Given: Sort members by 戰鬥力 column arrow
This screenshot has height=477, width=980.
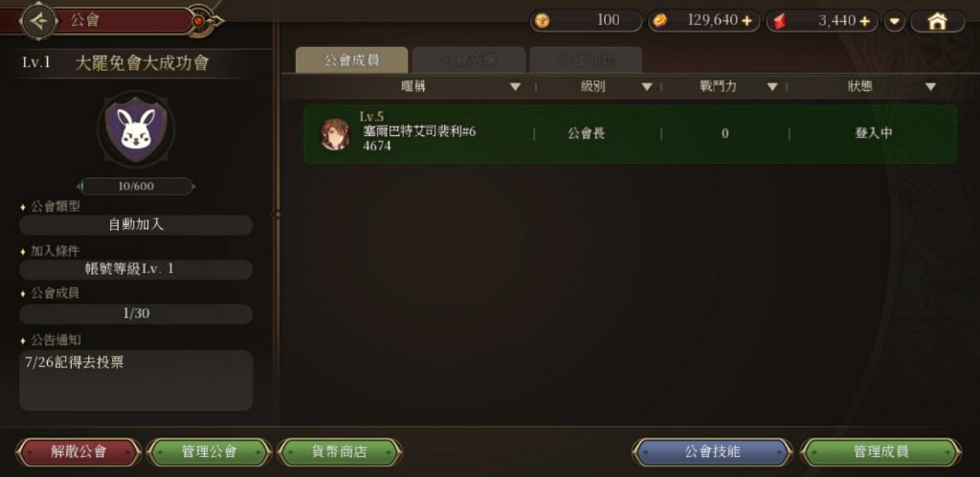Looking at the screenshot, I should 772,87.
